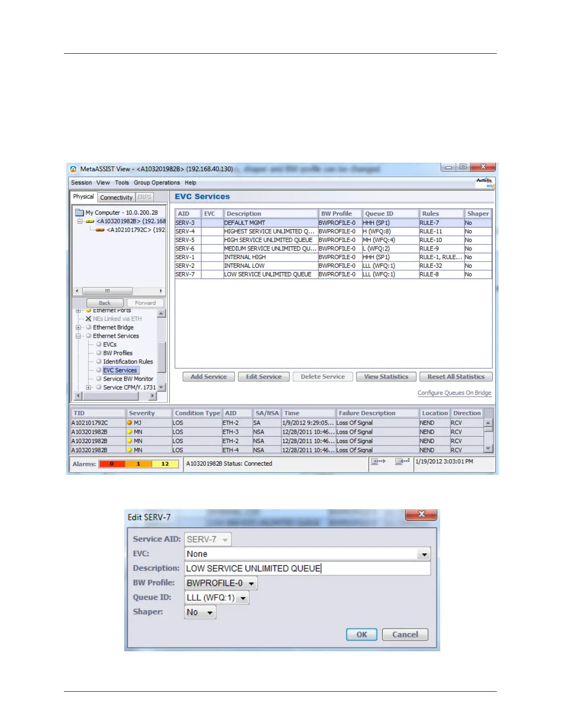Click OK in Edit SERV-7 dialog
This screenshot has height=728, width=563.
[362, 635]
